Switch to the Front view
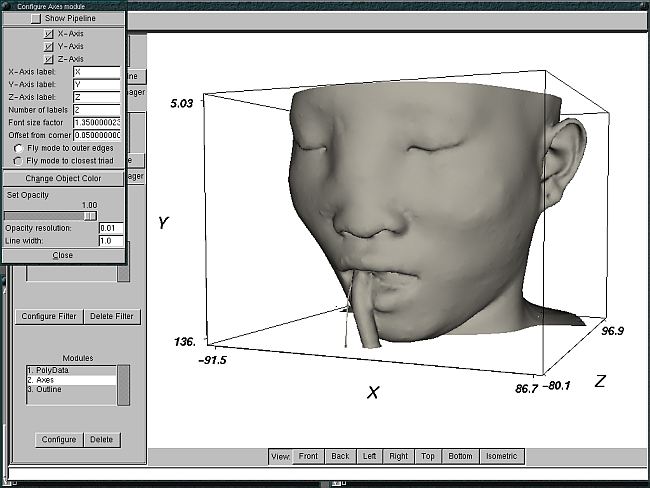This screenshot has height=488, width=650. 308,456
